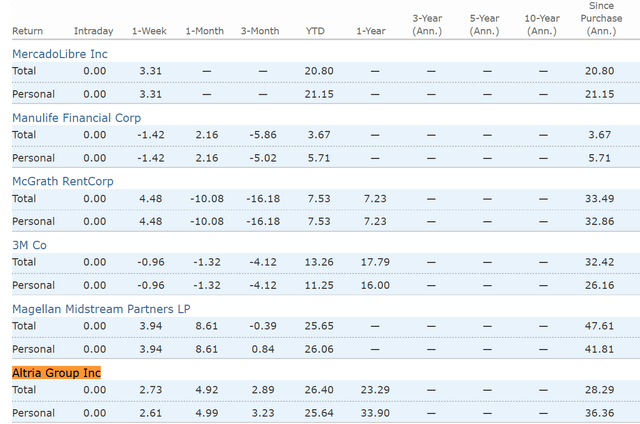Select Altria Total 1-Month value 4.92
Image resolution: width=640 pixels, height=424 pixels.
[x=207, y=390]
